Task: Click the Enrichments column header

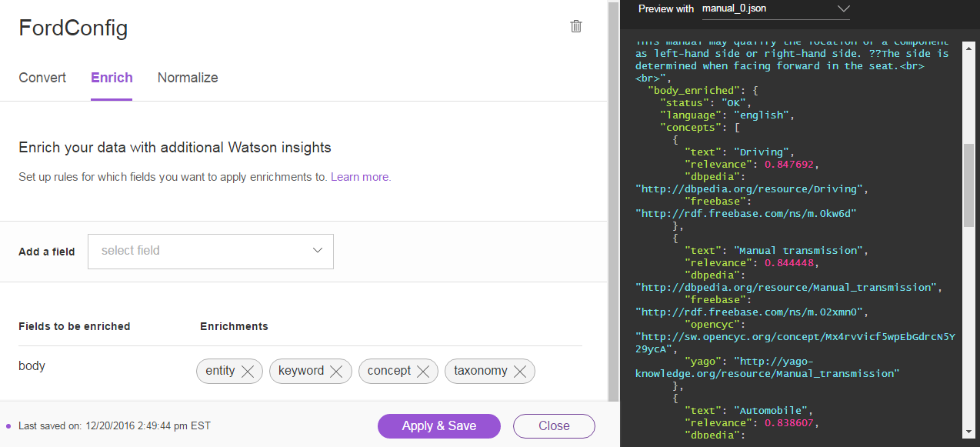Action: click(x=234, y=326)
